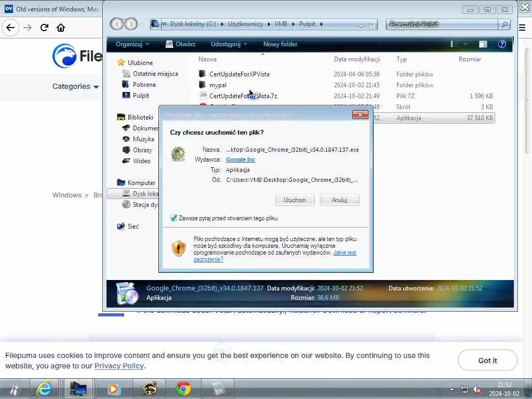The height and width of the screenshot is (399, 532).
Task: Expand recent locations arrow beside navigation buttons
Action: (142, 24)
